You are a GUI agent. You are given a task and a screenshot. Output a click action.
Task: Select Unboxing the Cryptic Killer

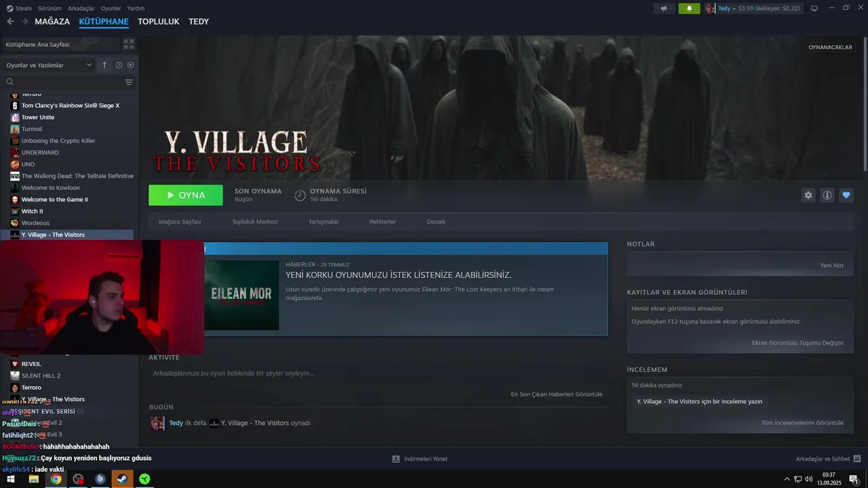58,141
